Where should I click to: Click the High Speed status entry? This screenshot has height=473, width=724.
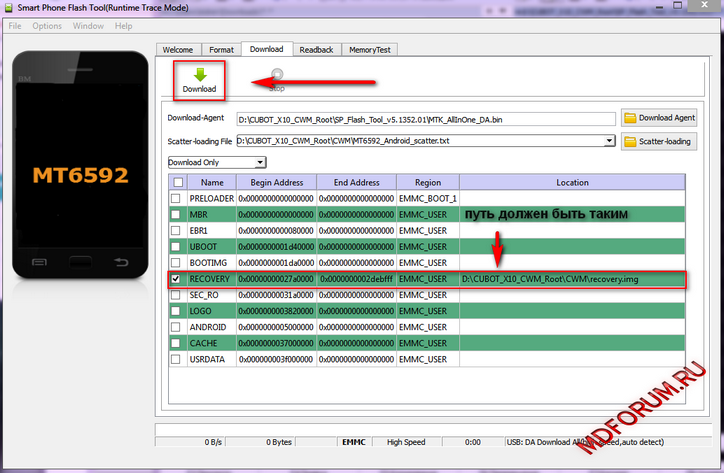click(406, 442)
